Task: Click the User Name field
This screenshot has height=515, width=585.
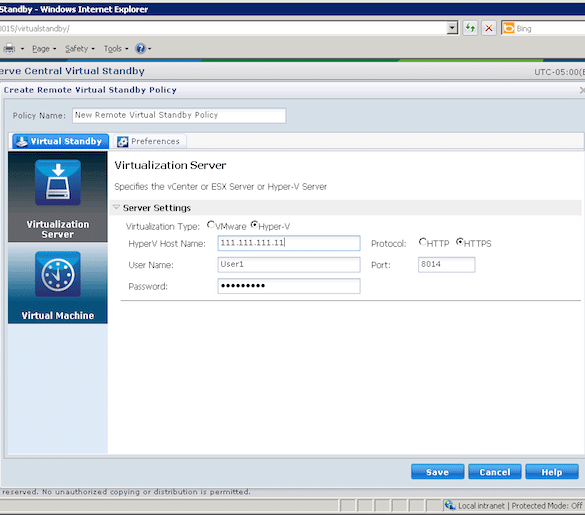Action: (x=289, y=265)
